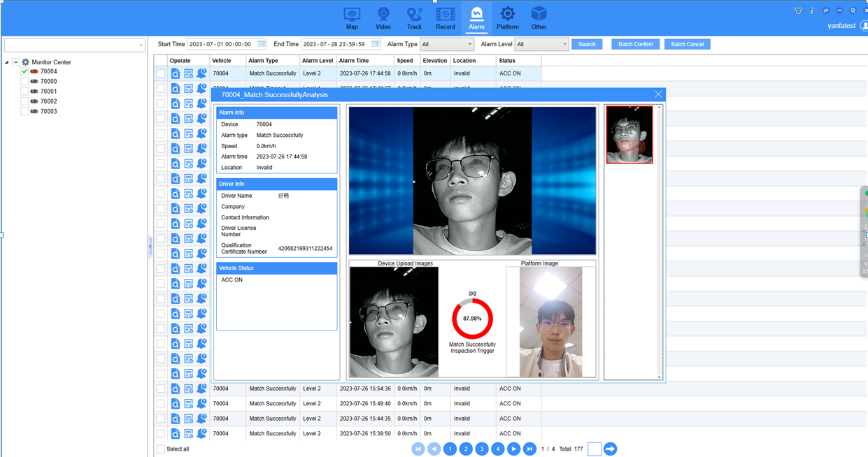Click bell confirm icon for 15:44:35 alarm
868x457 pixels.
pos(201,419)
